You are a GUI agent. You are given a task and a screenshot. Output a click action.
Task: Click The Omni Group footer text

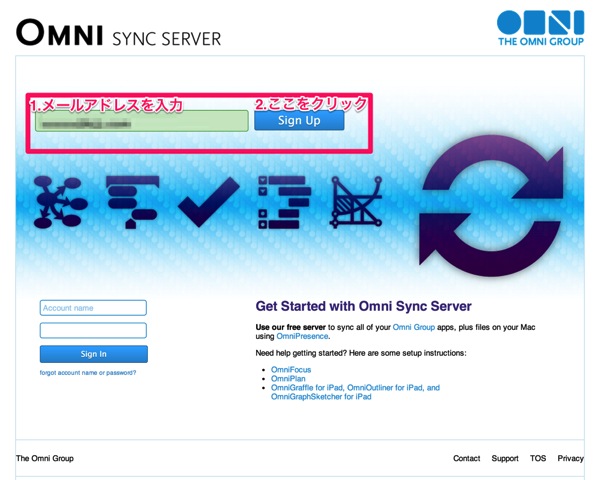[45, 458]
